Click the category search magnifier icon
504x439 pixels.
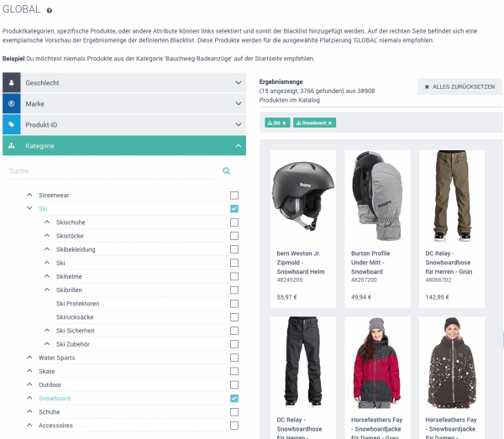[x=226, y=171]
